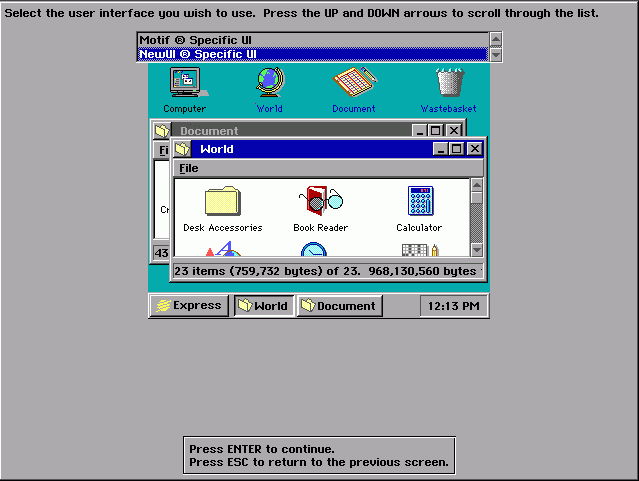The height and width of the screenshot is (481, 639).
Task: Click the UI list scroll up arrow
Action: 496,40
